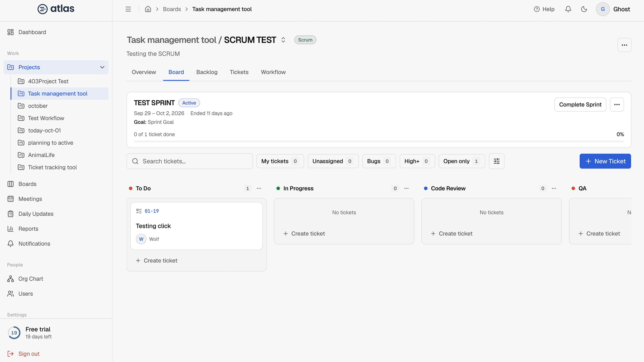Viewport: 644px width, 362px height.
Task: Open board switcher arrows next to SCRUM TEST
Action: (283, 40)
